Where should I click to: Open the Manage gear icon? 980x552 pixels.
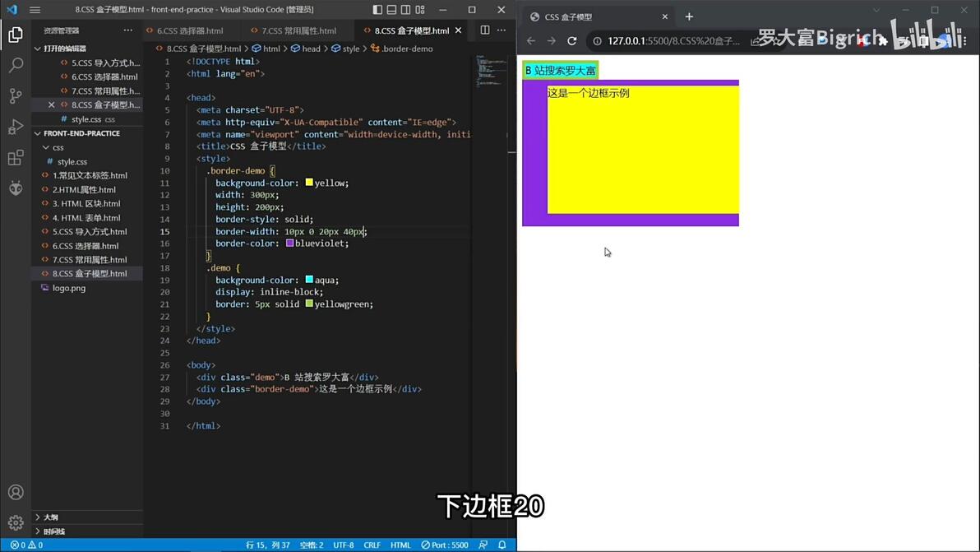[16, 522]
